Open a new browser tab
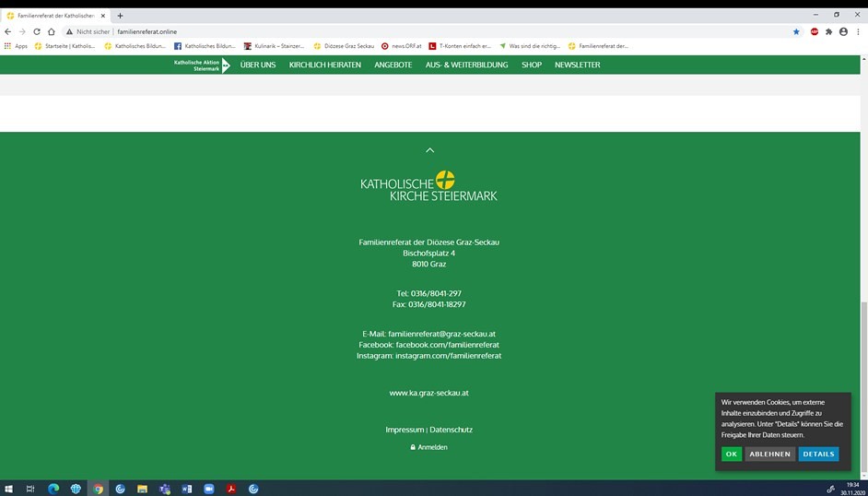Image resolution: width=868 pixels, height=496 pixels. [x=120, y=16]
